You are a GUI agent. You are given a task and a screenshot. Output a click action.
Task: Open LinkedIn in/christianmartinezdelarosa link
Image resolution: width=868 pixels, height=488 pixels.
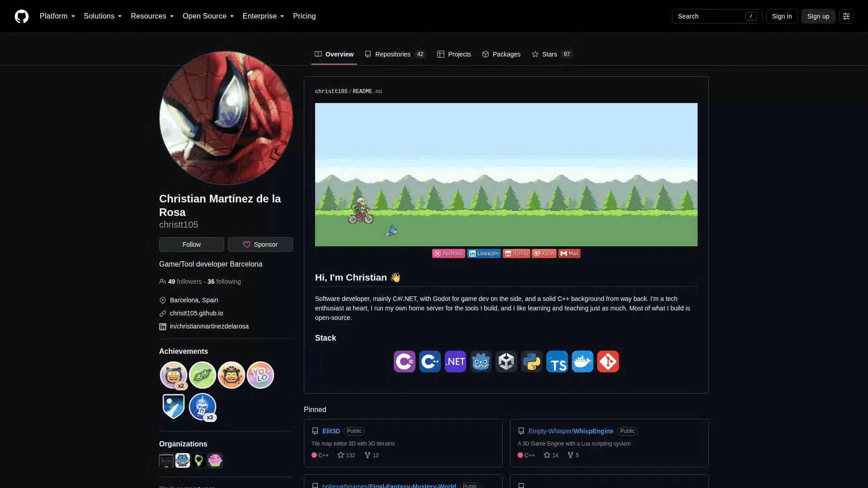[209, 326]
